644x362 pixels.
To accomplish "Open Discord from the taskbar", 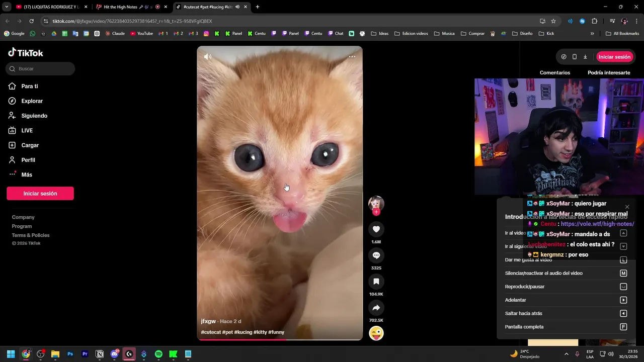I will point(114,354).
